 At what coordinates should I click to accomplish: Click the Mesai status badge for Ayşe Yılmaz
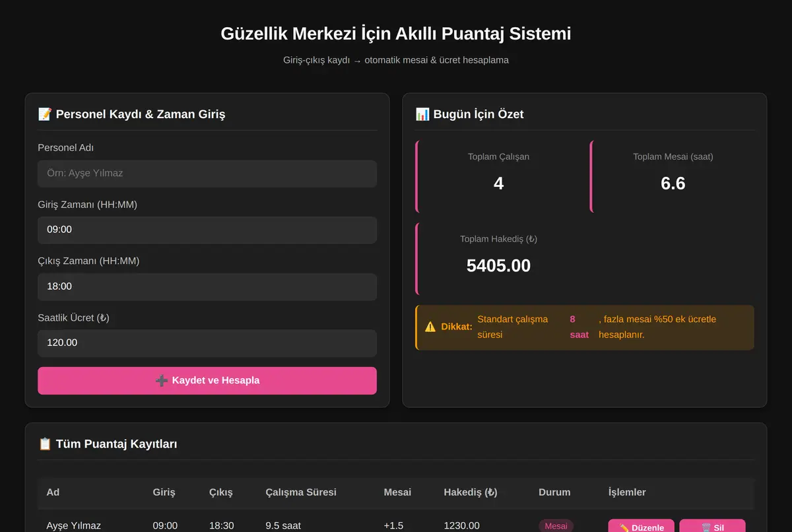(556, 526)
